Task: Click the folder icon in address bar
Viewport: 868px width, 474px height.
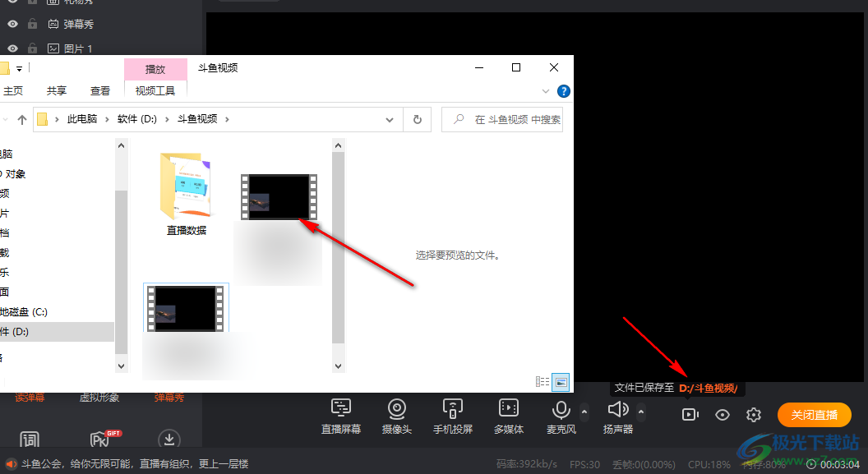Action: (42, 119)
